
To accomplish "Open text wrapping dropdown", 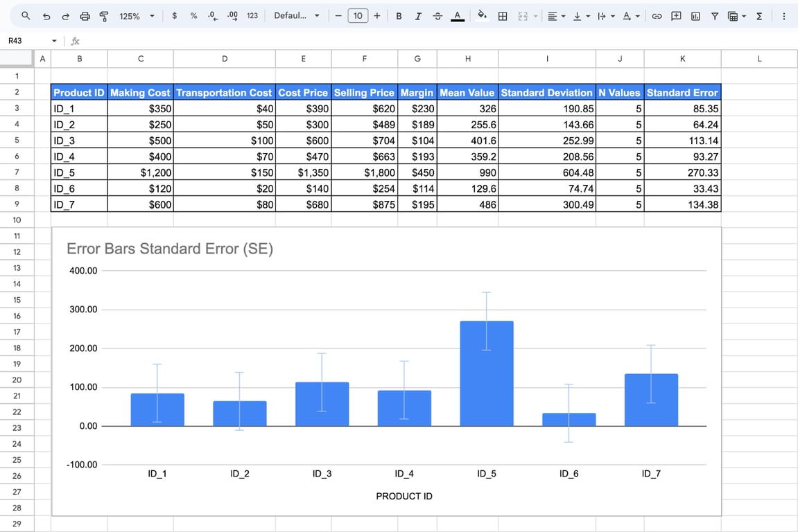I will click(606, 16).
